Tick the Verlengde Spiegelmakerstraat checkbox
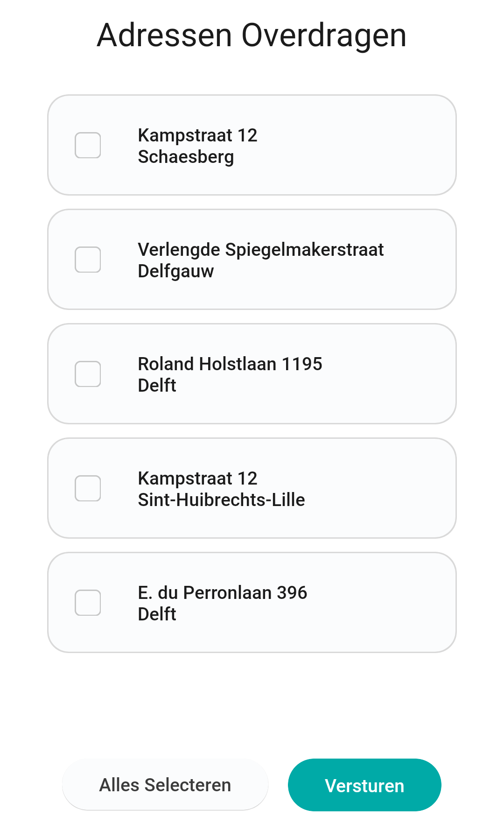Screen dimensions: 504x823 click(88, 260)
